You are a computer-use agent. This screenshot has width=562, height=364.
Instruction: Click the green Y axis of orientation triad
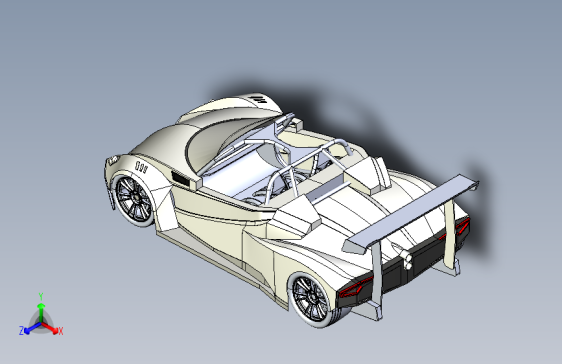point(41,311)
